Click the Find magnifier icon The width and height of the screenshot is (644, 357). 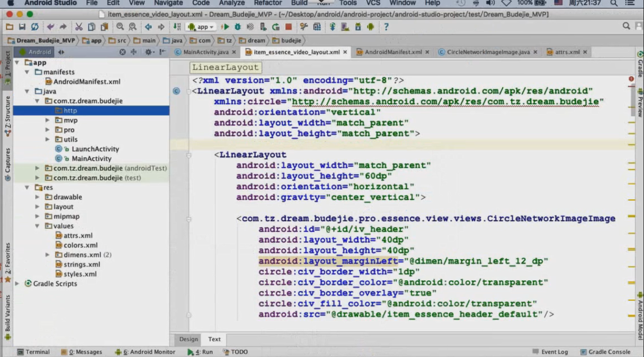[x=120, y=27]
